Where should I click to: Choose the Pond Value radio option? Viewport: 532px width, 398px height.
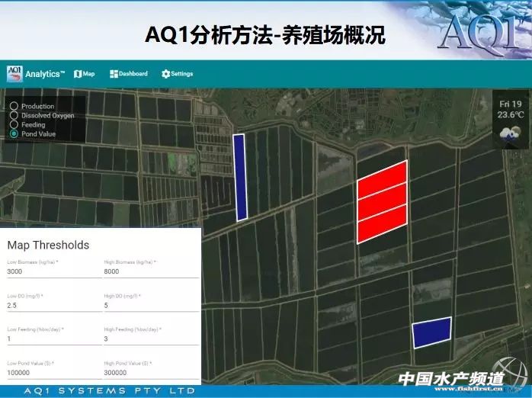14,134
